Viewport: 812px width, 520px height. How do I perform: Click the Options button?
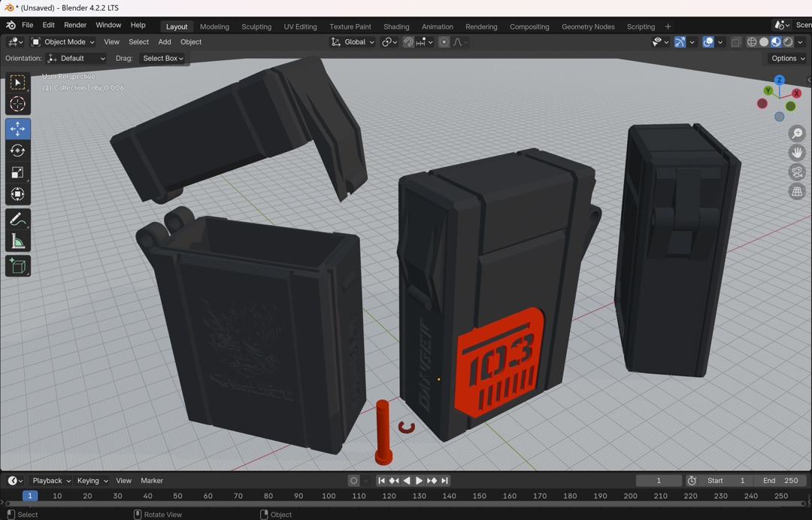[787, 59]
